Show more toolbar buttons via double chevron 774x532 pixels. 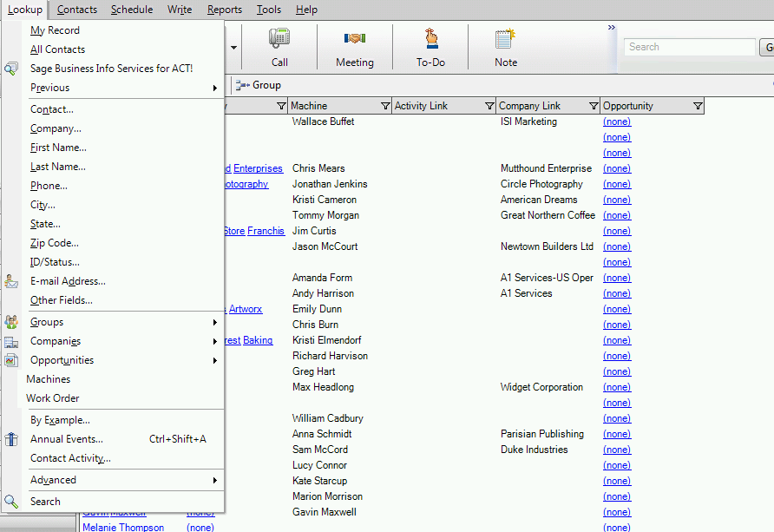pos(612,27)
